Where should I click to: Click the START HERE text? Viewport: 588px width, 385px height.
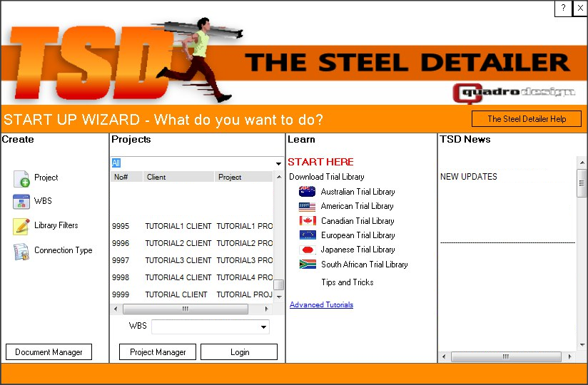(320, 162)
